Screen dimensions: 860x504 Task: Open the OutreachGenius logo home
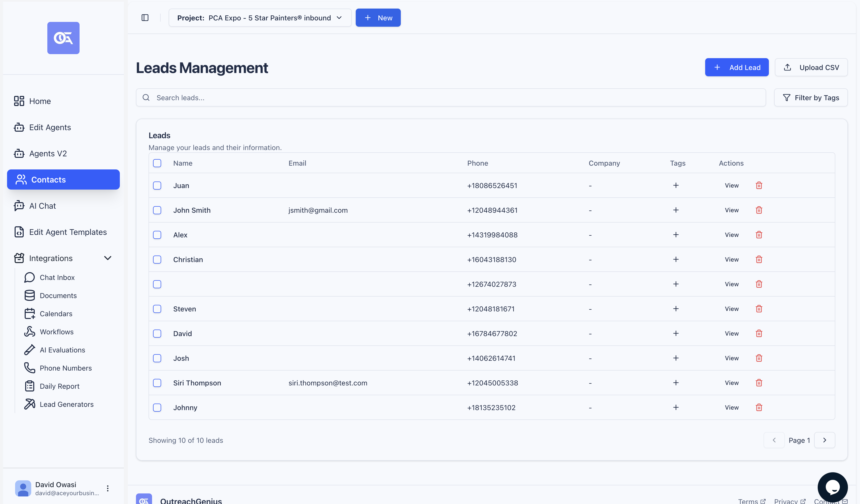[x=63, y=38]
